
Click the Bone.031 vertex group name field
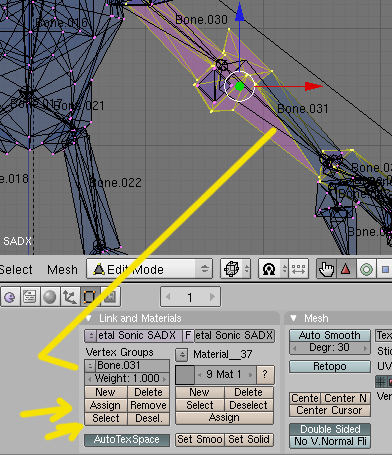[x=133, y=366]
